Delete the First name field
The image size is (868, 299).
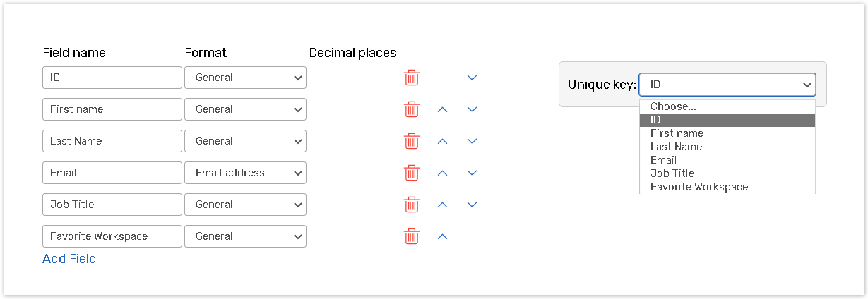pos(412,109)
